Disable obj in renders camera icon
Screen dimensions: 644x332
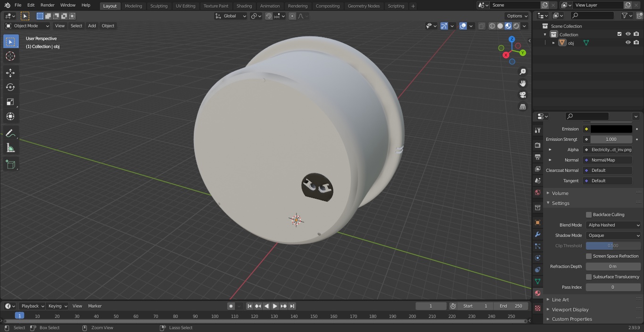[x=636, y=42]
